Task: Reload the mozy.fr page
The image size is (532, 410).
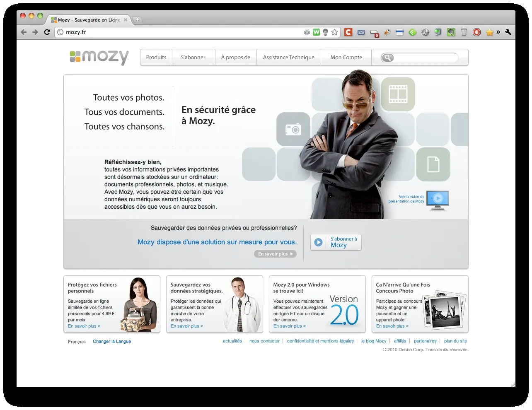Action: click(x=47, y=32)
